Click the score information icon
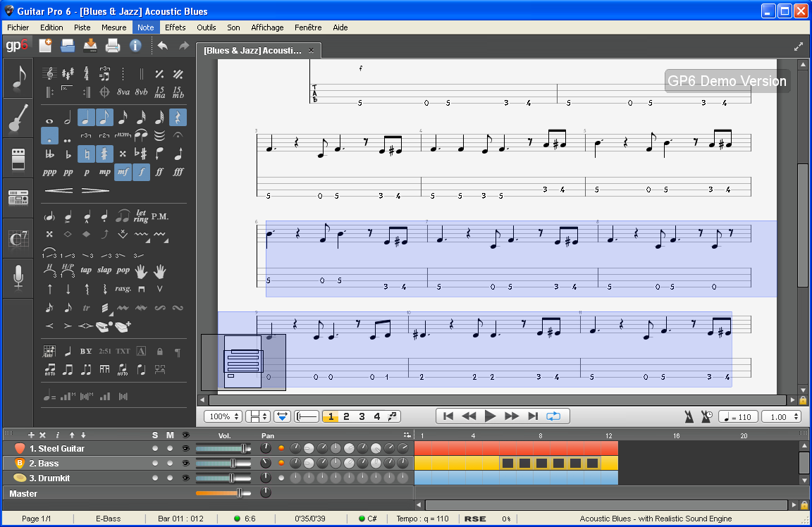 click(135, 46)
